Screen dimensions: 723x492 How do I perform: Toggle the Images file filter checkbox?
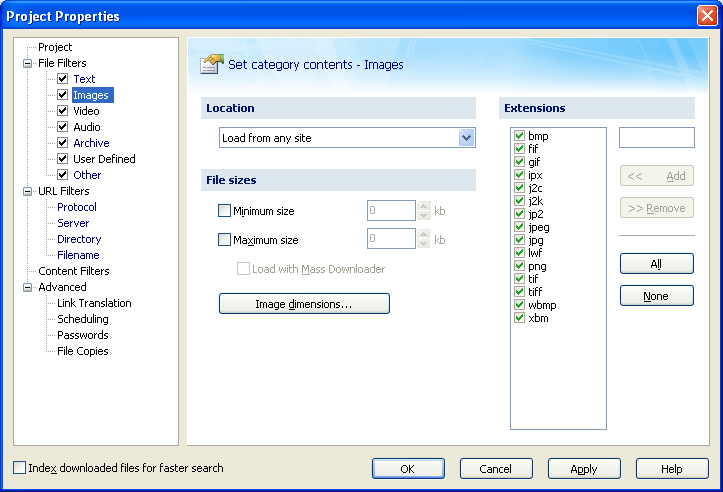coord(63,95)
